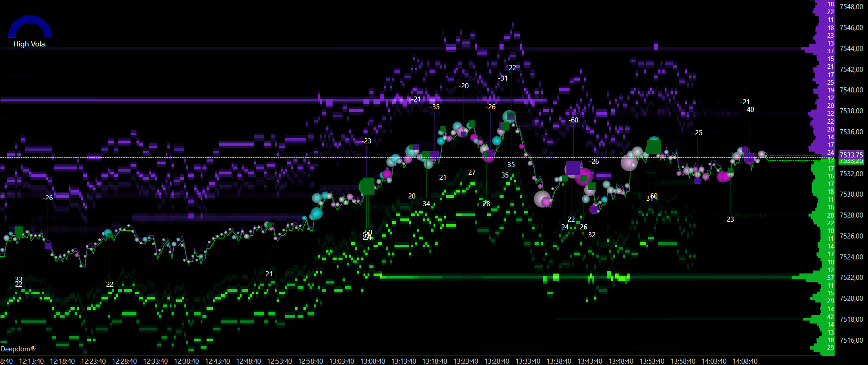Click the -35 trade volume label
This screenshot has width=868, height=365.
click(x=434, y=107)
